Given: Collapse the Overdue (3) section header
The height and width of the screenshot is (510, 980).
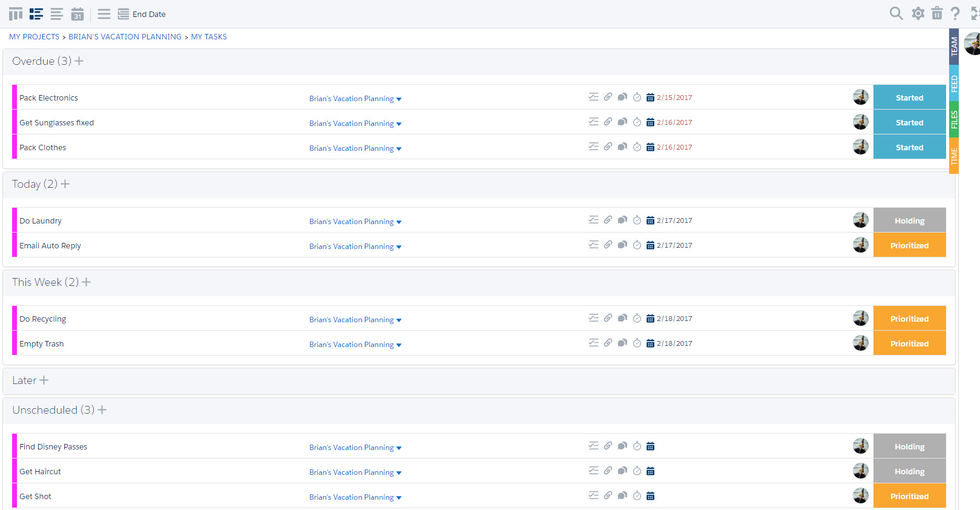Looking at the screenshot, I should (x=42, y=61).
